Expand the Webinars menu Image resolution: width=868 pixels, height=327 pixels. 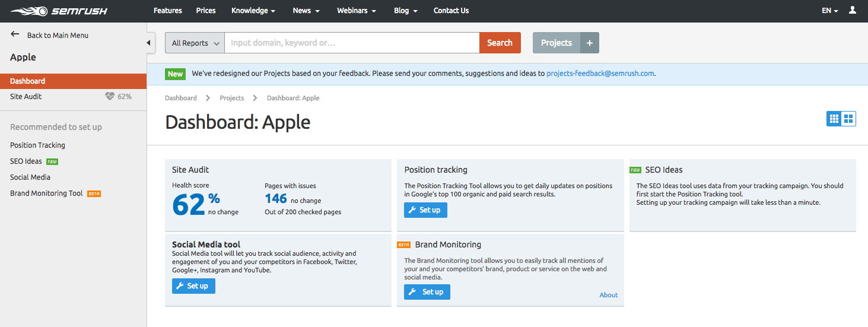[357, 11]
